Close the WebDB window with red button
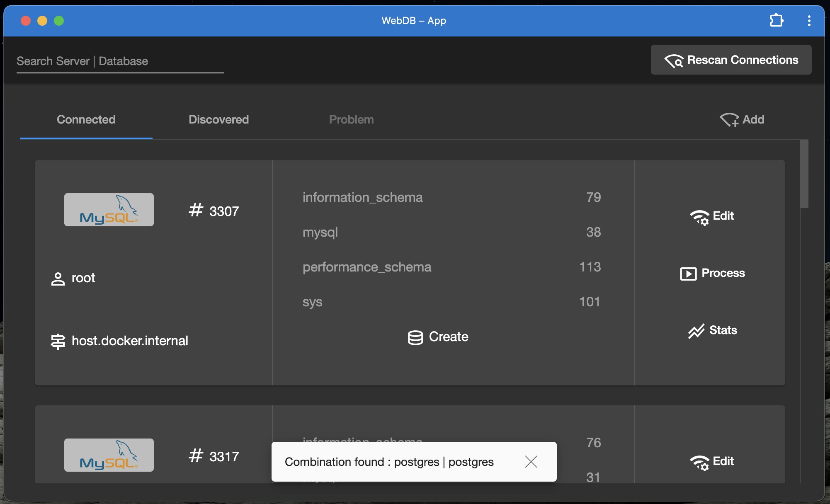The height and width of the screenshot is (504, 830). (26, 21)
